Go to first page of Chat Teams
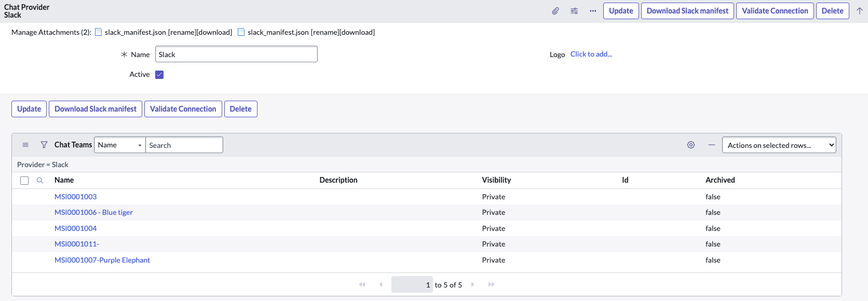Screen dimensions: 868x301 click(362, 284)
